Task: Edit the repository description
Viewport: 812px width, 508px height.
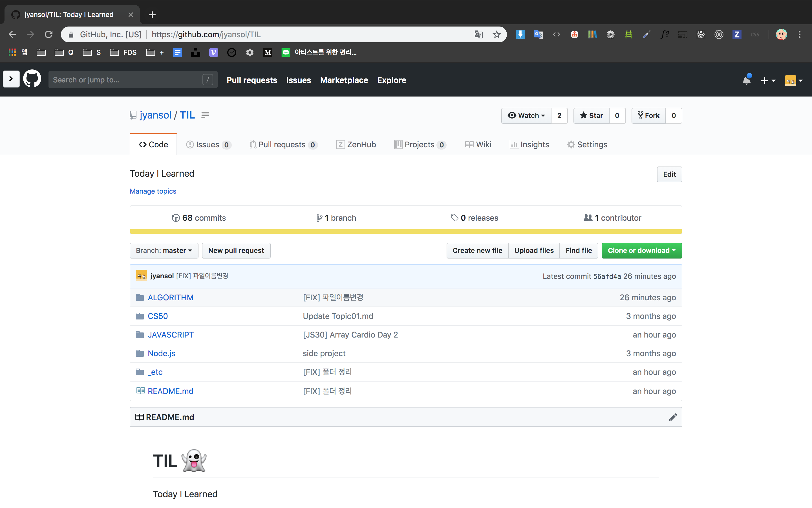Action: [669, 174]
